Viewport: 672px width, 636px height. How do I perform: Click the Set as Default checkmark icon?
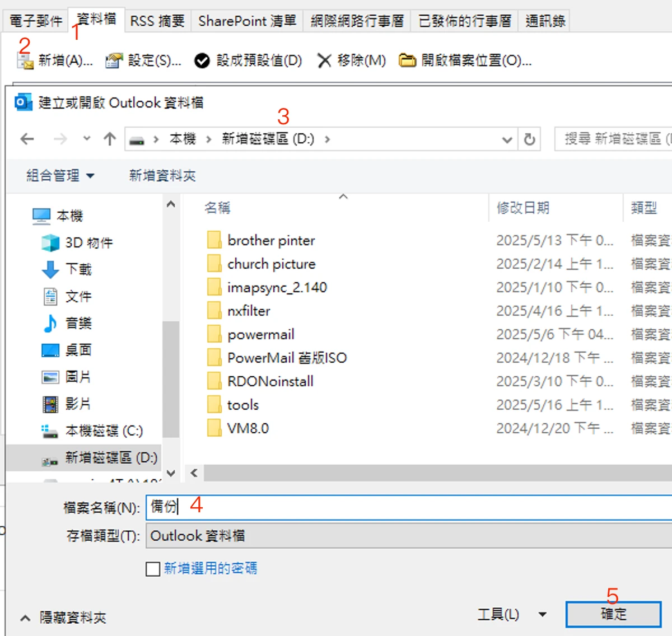pyautogui.click(x=202, y=60)
